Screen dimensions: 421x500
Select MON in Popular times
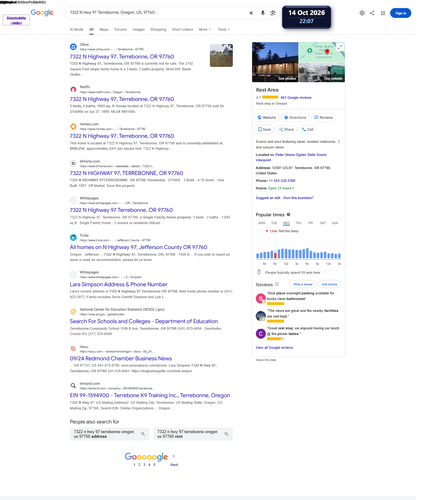tap(262, 223)
